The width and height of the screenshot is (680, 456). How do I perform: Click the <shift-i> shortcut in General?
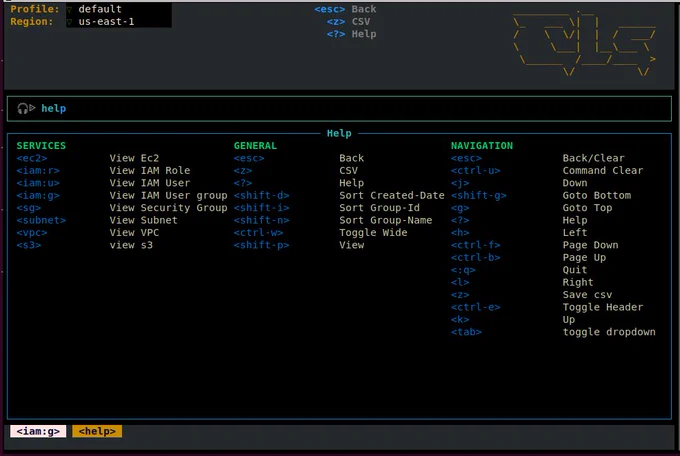(262, 208)
